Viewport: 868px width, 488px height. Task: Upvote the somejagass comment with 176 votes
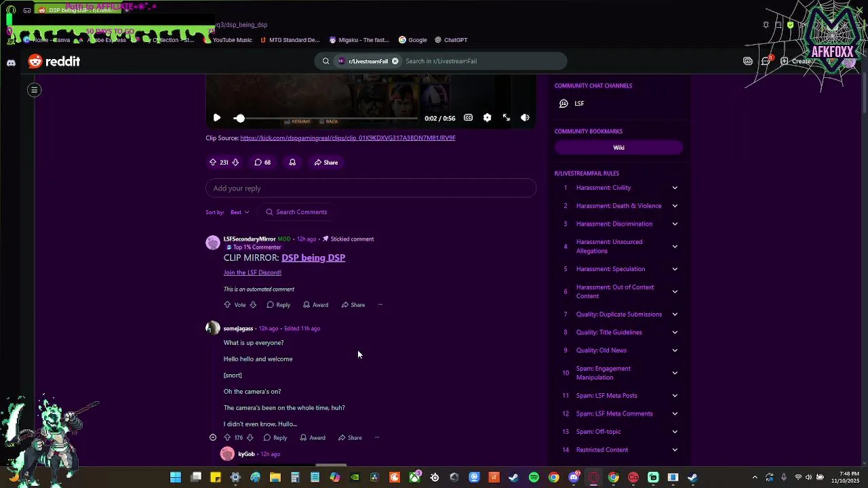coord(227,438)
